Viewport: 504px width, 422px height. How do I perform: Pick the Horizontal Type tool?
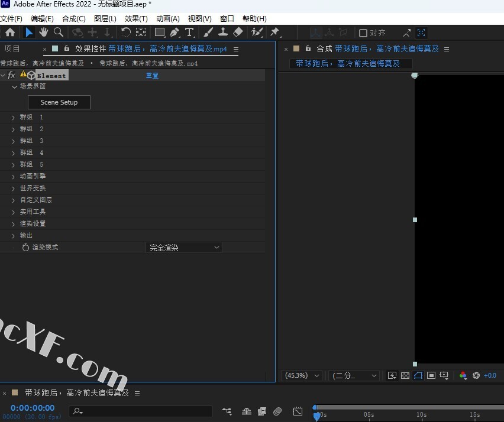189,33
